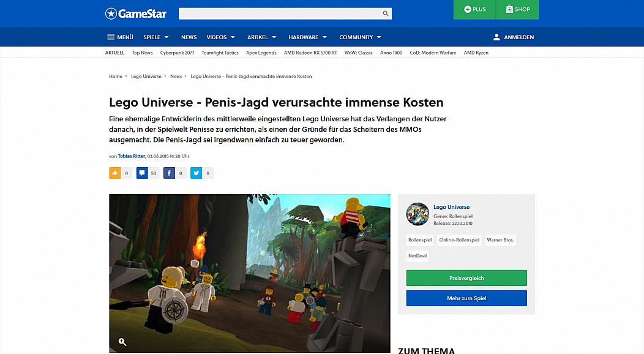Expand the HARDWARE dropdown

coord(308,37)
